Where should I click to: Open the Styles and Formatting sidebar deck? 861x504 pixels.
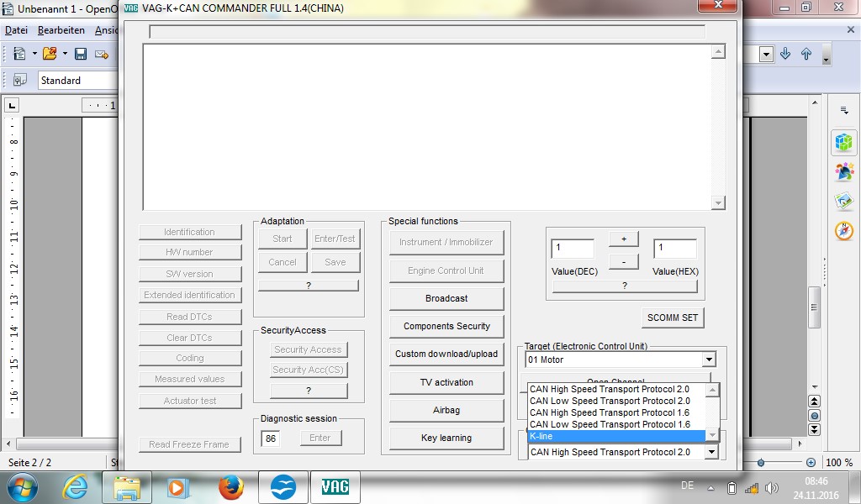(844, 171)
